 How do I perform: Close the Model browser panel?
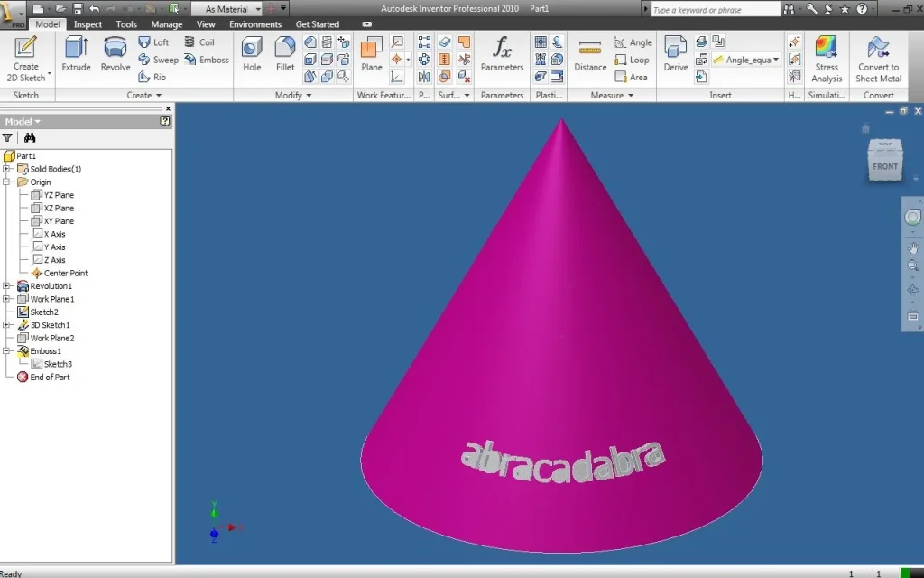coord(168,108)
